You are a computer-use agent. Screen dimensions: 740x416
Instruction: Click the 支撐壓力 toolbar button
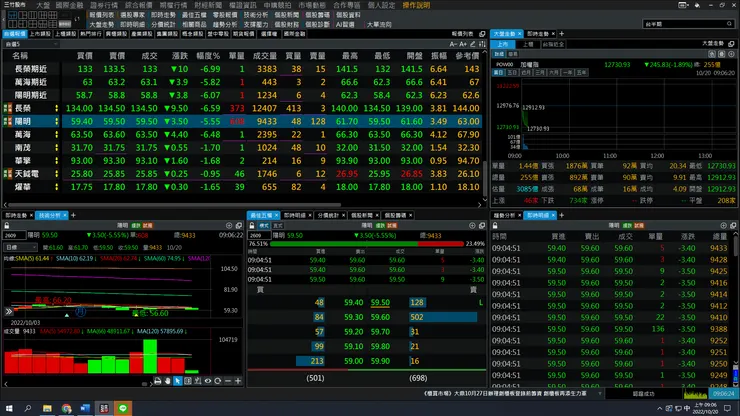[x=256, y=25]
